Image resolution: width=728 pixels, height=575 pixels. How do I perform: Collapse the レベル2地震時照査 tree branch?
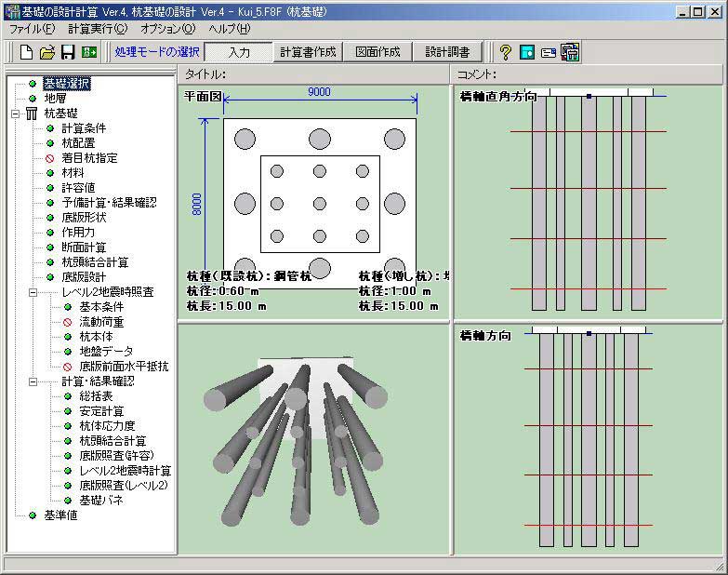click(x=33, y=292)
